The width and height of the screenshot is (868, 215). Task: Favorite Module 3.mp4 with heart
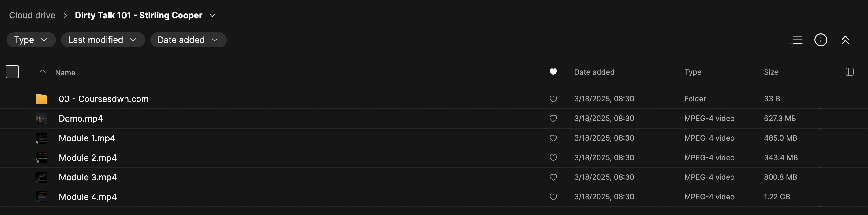pyautogui.click(x=553, y=177)
